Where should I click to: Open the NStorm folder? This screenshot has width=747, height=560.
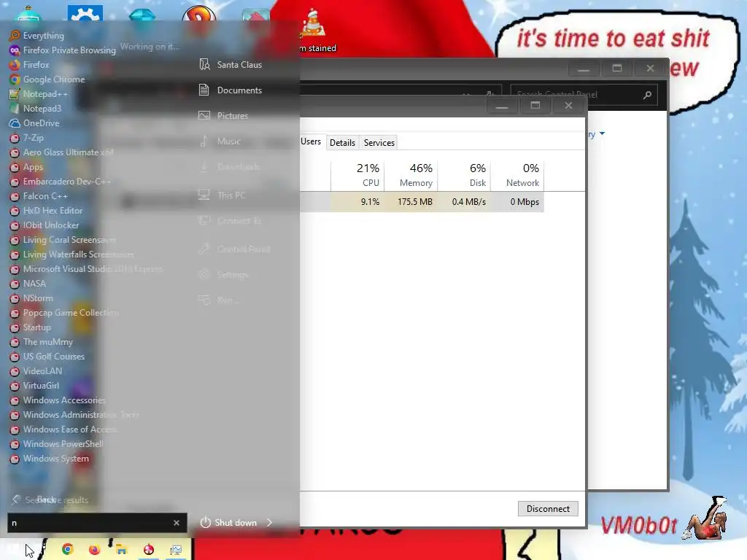tap(31, 298)
